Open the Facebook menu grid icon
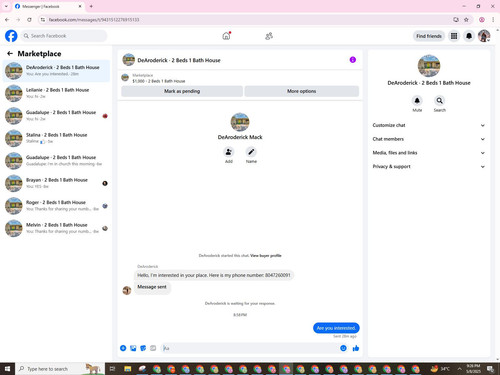500x375 pixels. point(454,36)
